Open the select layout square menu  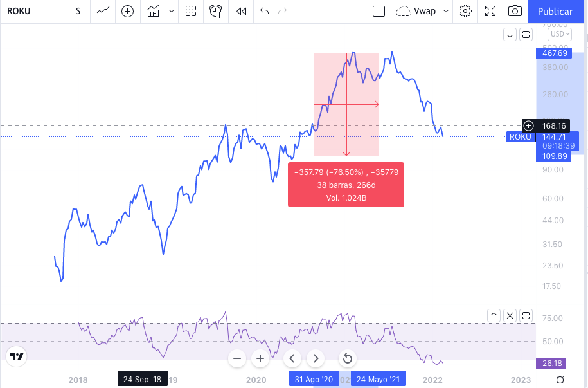point(379,11)
